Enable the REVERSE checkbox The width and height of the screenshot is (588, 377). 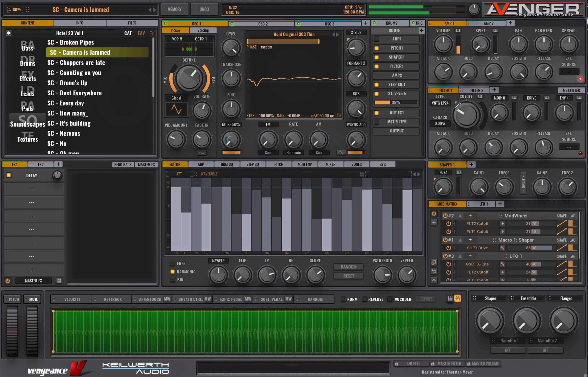pos(364,299)
